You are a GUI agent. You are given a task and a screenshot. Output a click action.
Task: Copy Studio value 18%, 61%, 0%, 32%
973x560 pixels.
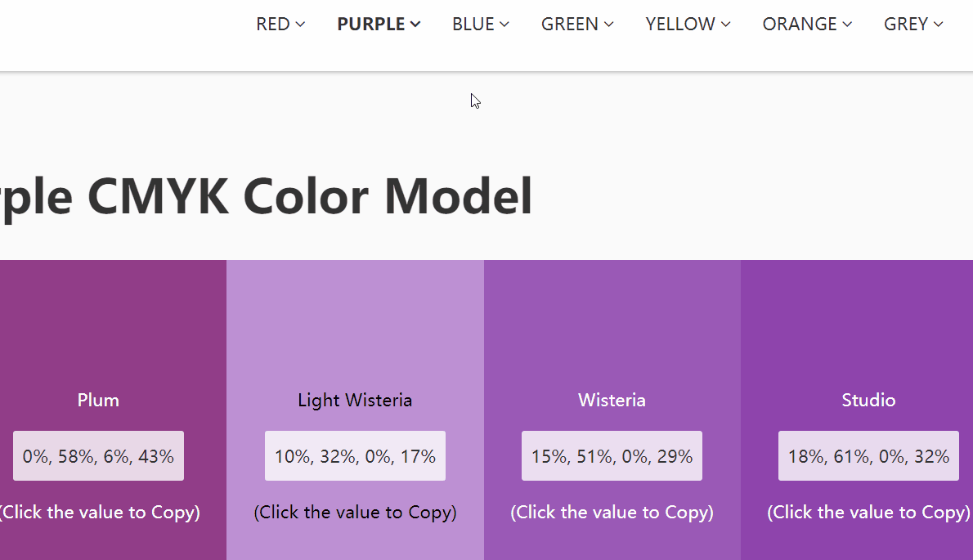click(868, 456)
